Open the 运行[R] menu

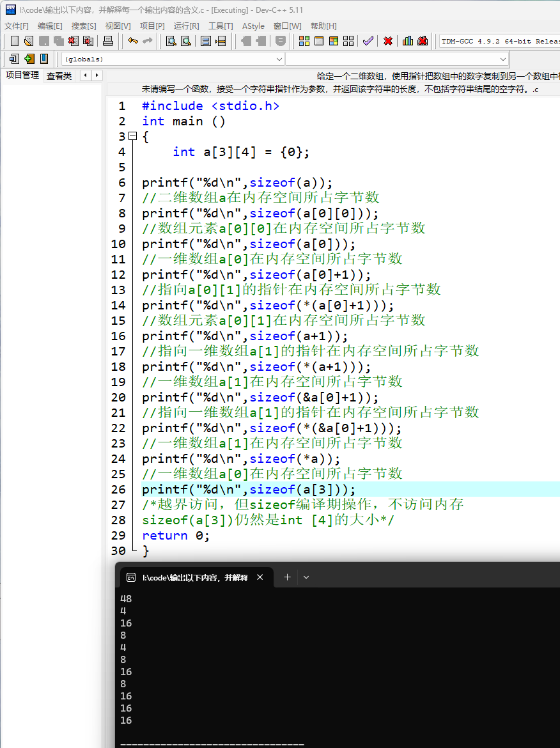coord(187,26)
